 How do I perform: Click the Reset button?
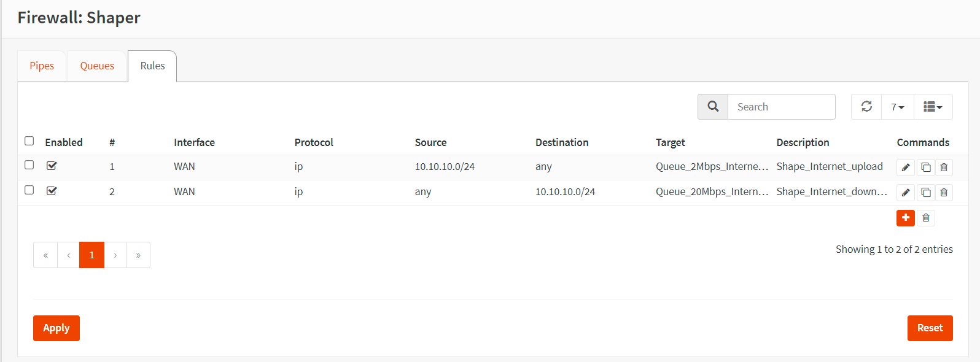click(930, 328)
